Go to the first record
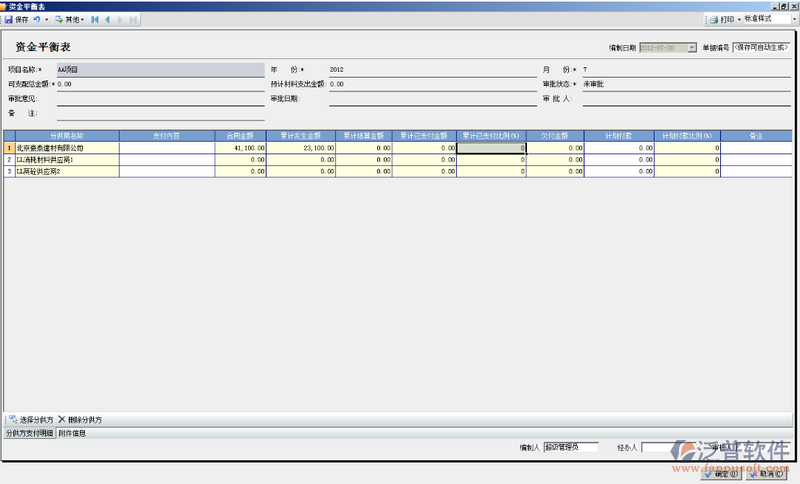 [x=95, y=19]
